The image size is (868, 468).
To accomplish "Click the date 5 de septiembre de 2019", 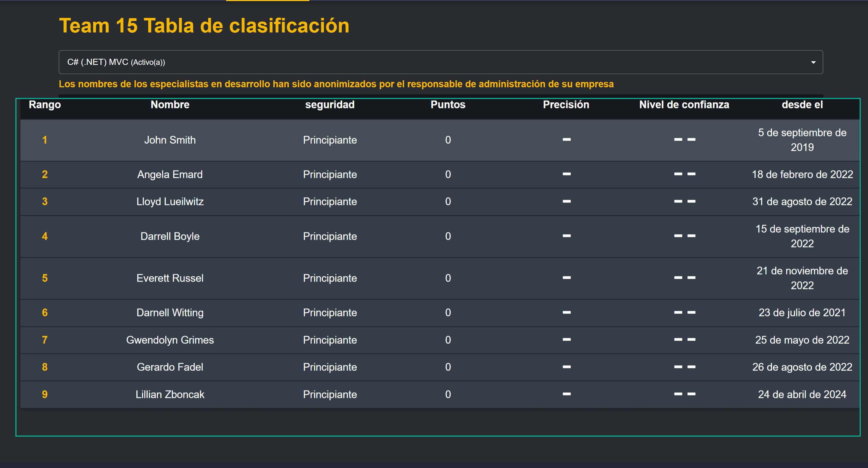I will (x=802, y=140).
